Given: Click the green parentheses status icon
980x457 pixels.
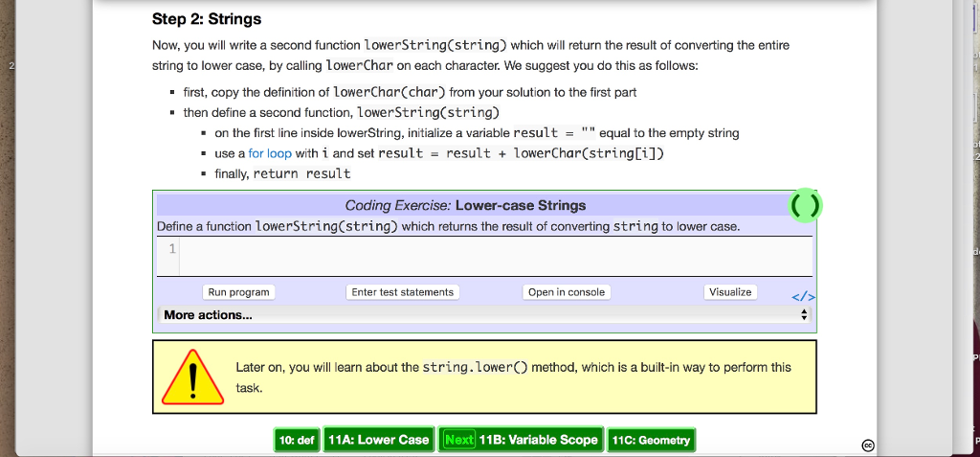Looking at the screenshot, I should [x=804, y=205].
